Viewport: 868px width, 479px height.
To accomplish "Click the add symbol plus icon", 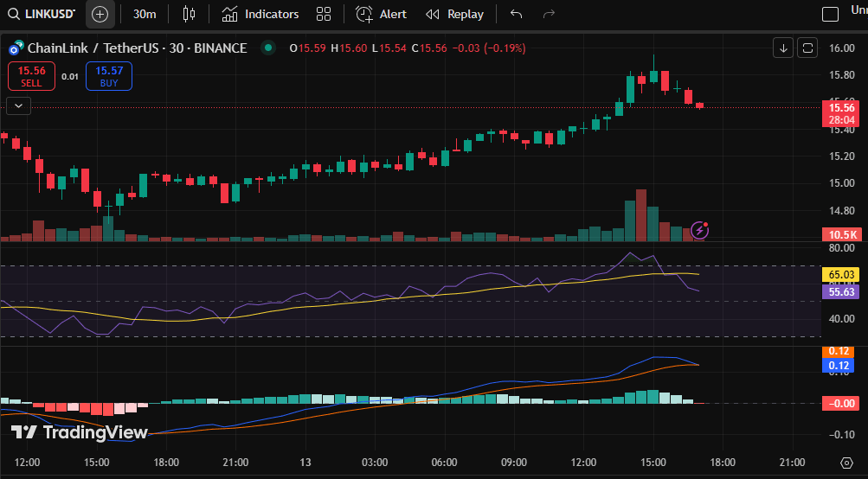I will [x=100, y=14].
